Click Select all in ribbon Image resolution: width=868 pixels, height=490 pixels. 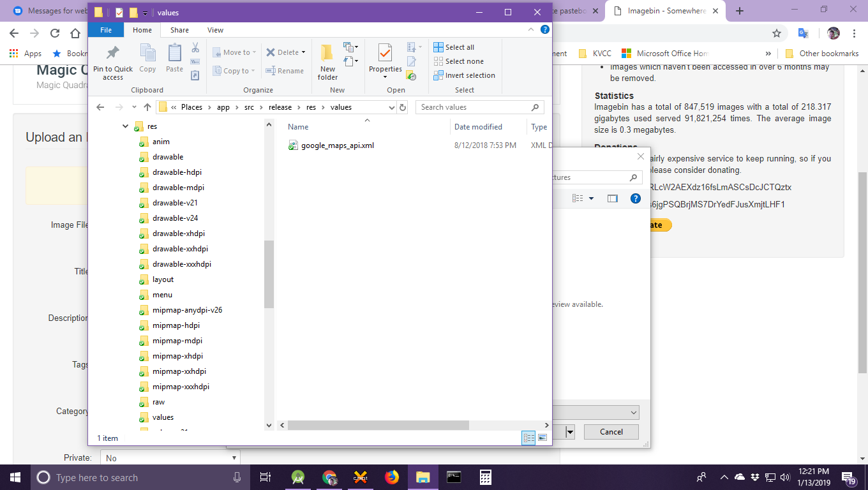[x=454, y=47]
